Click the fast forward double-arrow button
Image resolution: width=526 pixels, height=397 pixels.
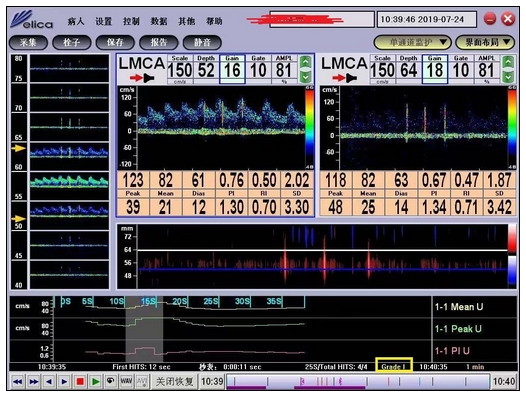(x=34, y=382)
